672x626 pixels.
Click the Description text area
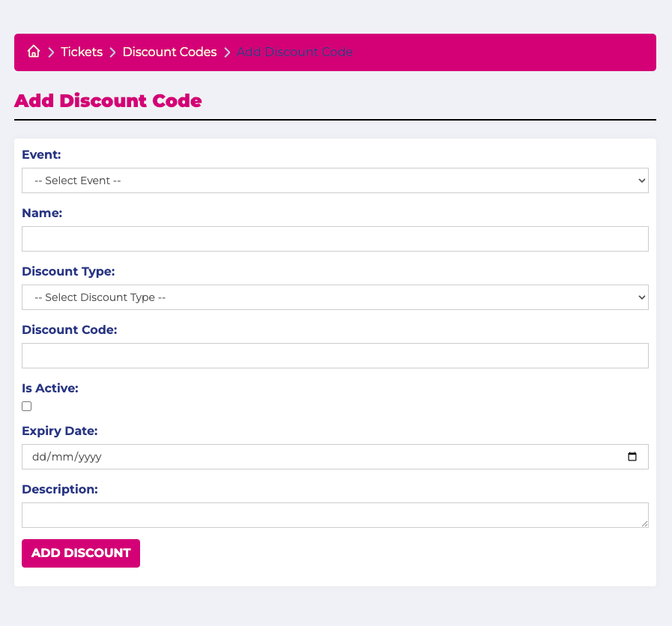[x=335, y=514]
